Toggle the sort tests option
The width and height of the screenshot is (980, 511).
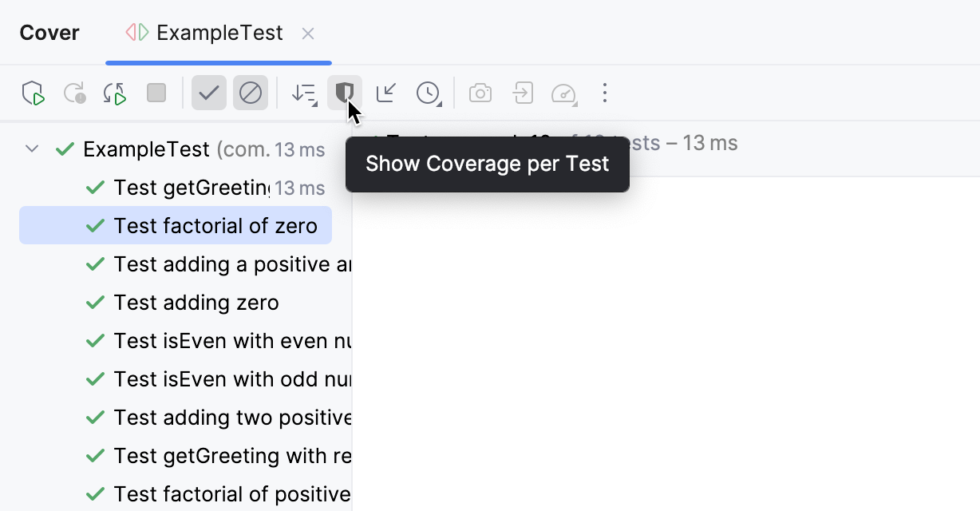point(303,93)
